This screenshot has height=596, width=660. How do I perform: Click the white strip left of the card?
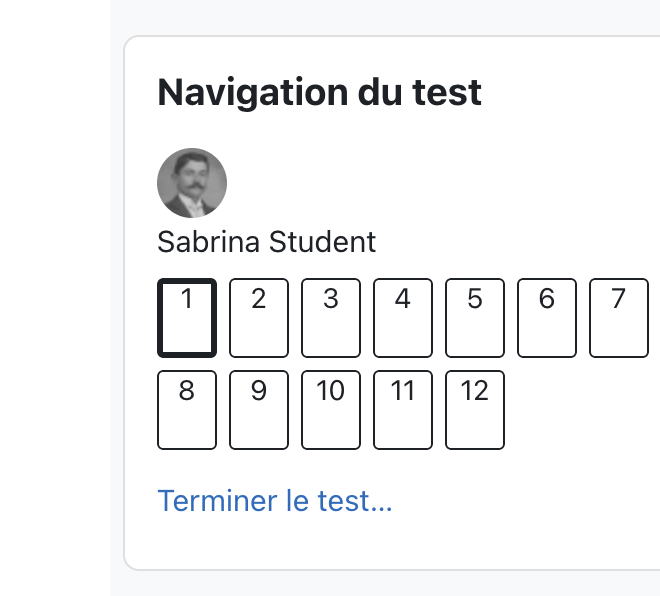click(55, 298)
